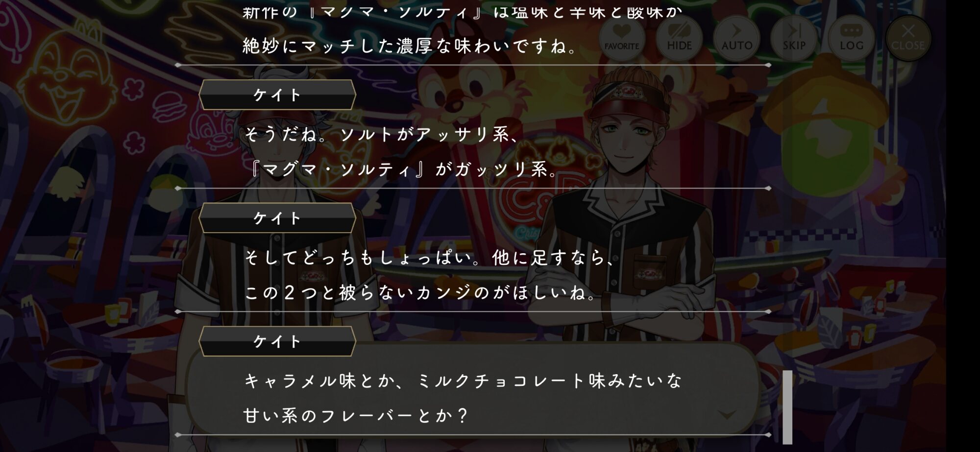
Task: Click the log scrollbar handle
Action: (787, 407)
